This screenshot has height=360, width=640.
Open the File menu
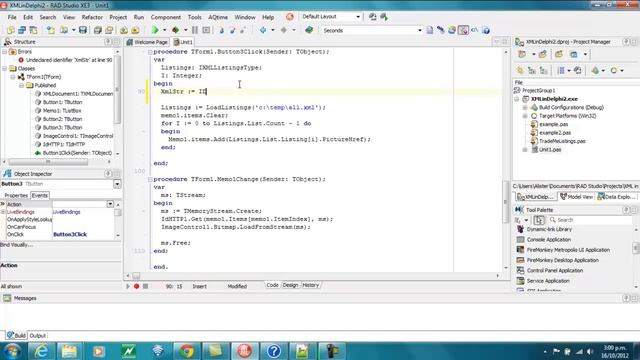pyautogui.click(x=12, y=17)
